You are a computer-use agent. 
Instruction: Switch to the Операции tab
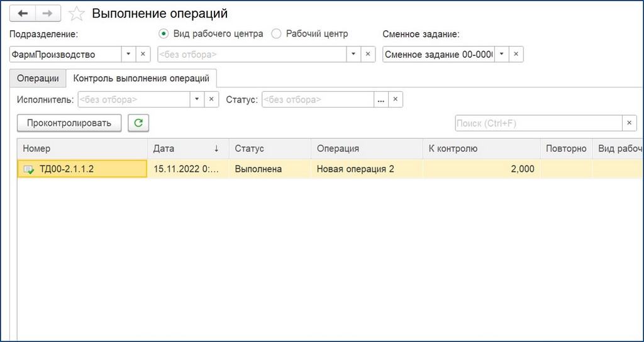[38, 79]
